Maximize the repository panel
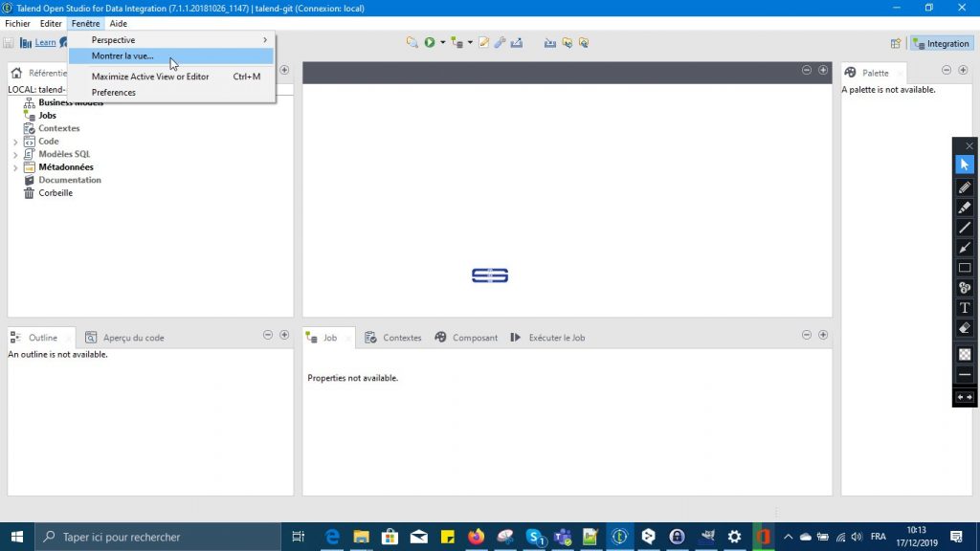Screen dimensions: 980x551 (284, 70)
